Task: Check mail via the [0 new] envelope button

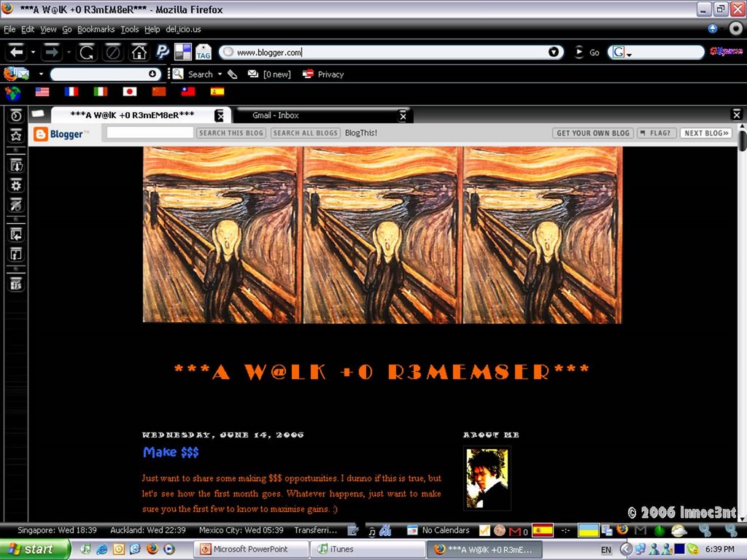Action: [269, 74]
